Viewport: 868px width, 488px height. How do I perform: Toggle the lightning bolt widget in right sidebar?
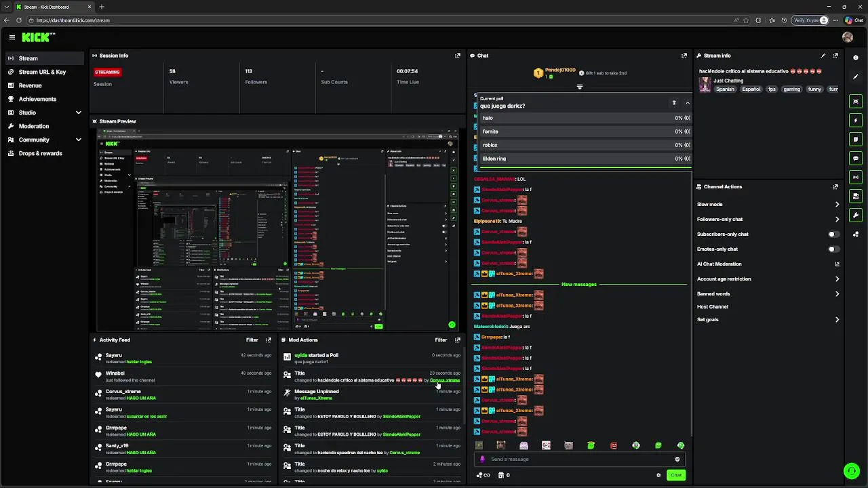click(856, 120)
